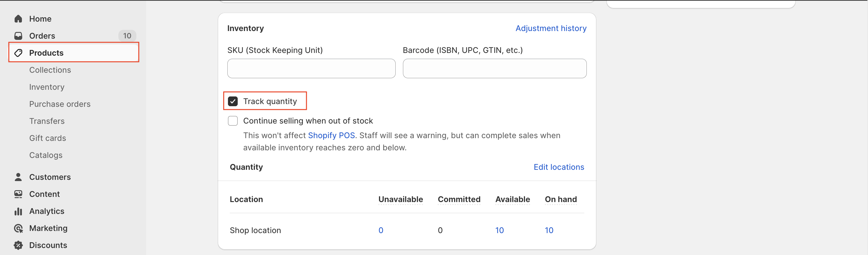Focus the Barcode input field
The height and width of the screenshot is (255, 868).
[494, 69]
